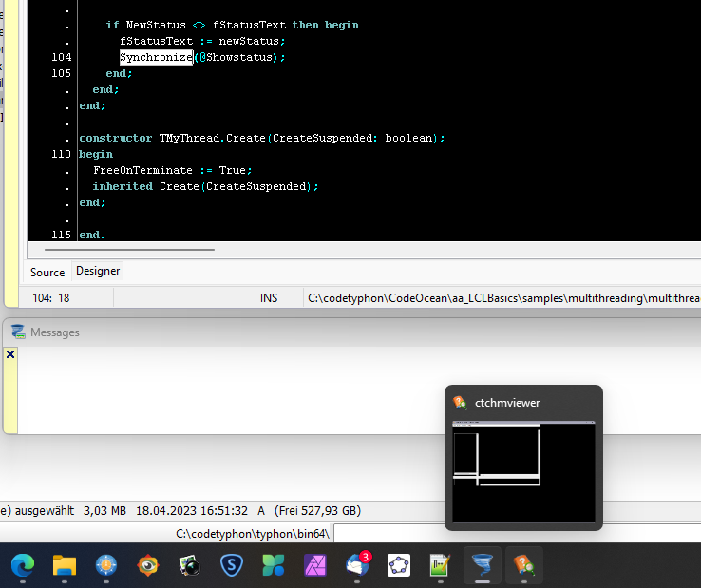Viewport: 701px width, 588px height.
Task: Click the ctchmviewer icon in the preview title
Action: (460, 403)
